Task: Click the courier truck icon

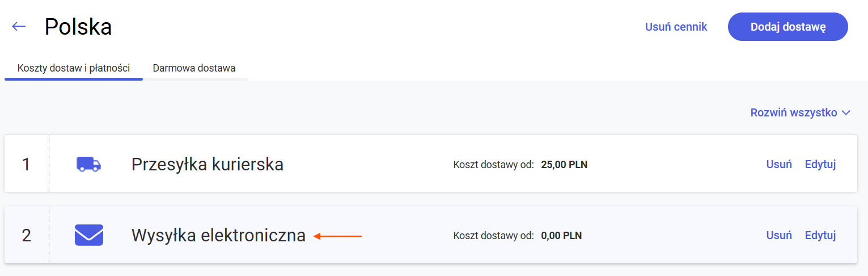Action: [89, 165]
